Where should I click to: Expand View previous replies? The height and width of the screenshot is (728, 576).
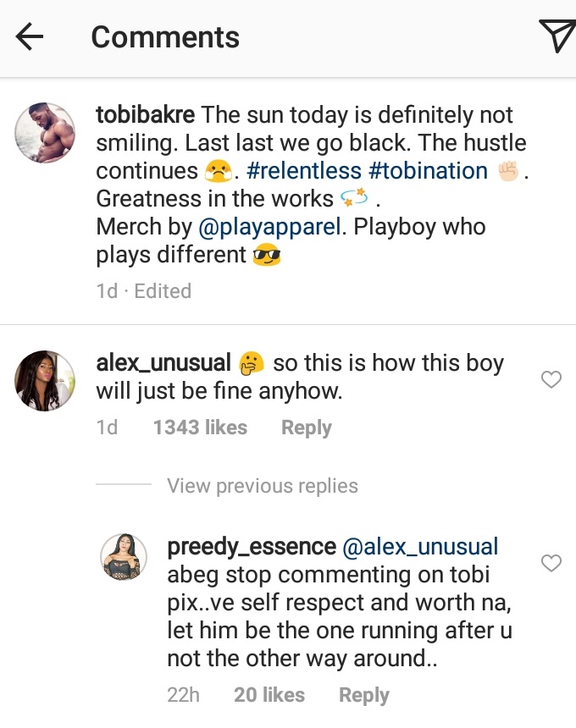[263, 486]
